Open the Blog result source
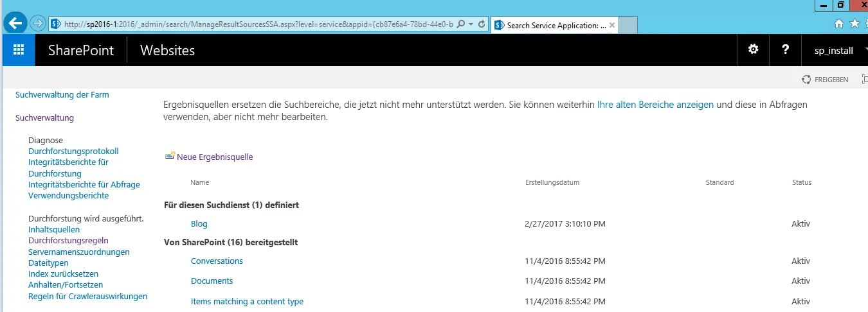868x312 pixels. [199, 223]
